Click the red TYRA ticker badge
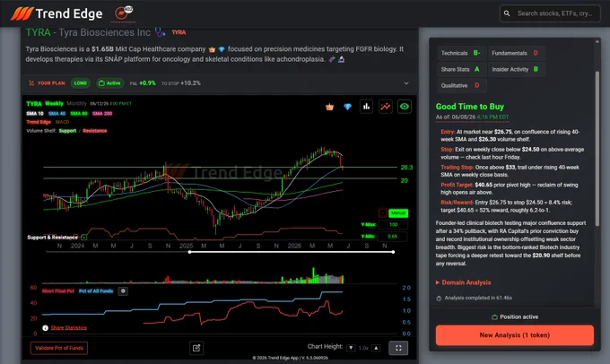Screen dimensions: 610x364 [179, 32]
